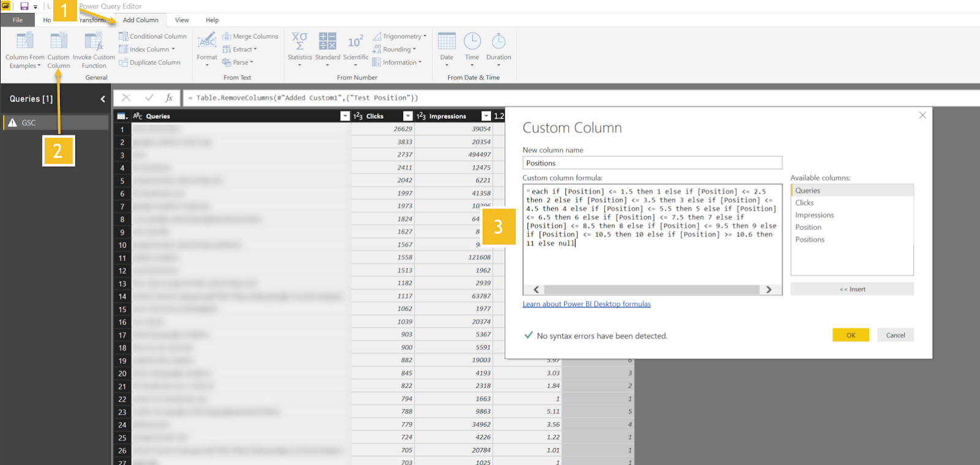Click the Duration clock icon
Viewport: 980px width, 465px height.
click(x=499, y=42)
